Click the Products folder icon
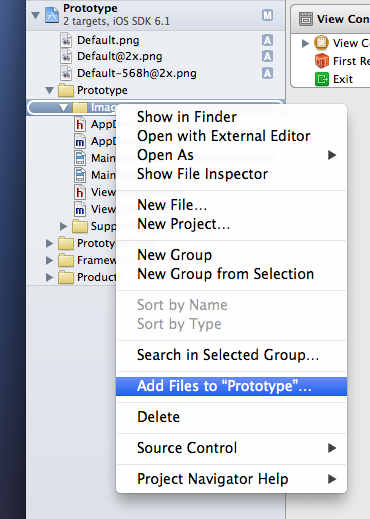The width and height of the screenshot is (370, 519). click(66, 277)
